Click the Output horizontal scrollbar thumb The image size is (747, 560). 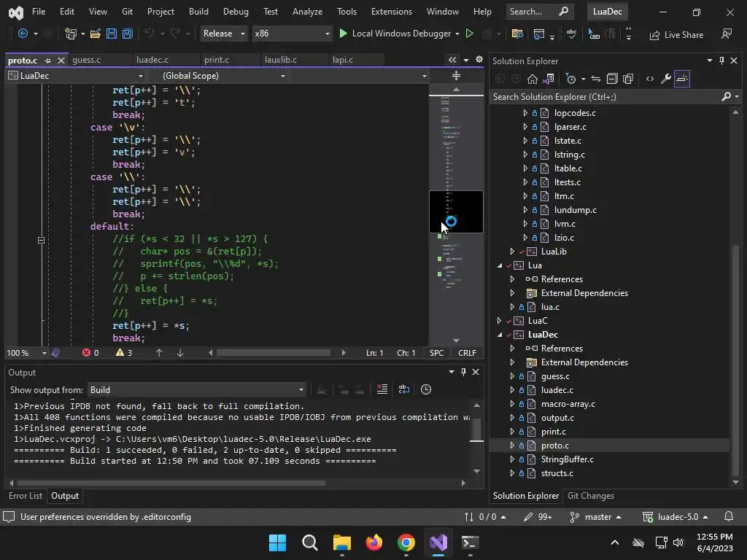click(171, 483)
